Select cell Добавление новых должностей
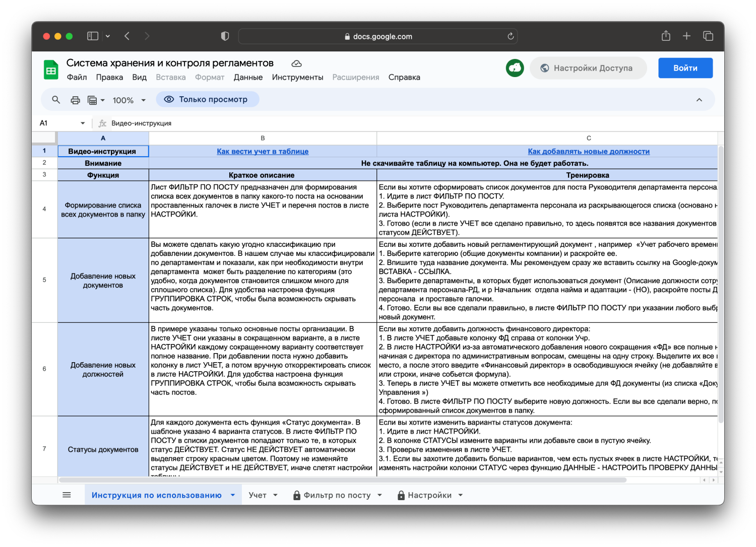Viewport: 756px width, 547px height. coord(103,369)
